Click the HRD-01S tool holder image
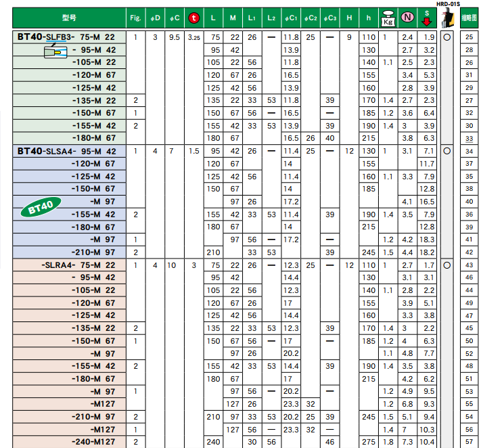Viewport: 481px width, 448px height. click(x=447, y=18)
